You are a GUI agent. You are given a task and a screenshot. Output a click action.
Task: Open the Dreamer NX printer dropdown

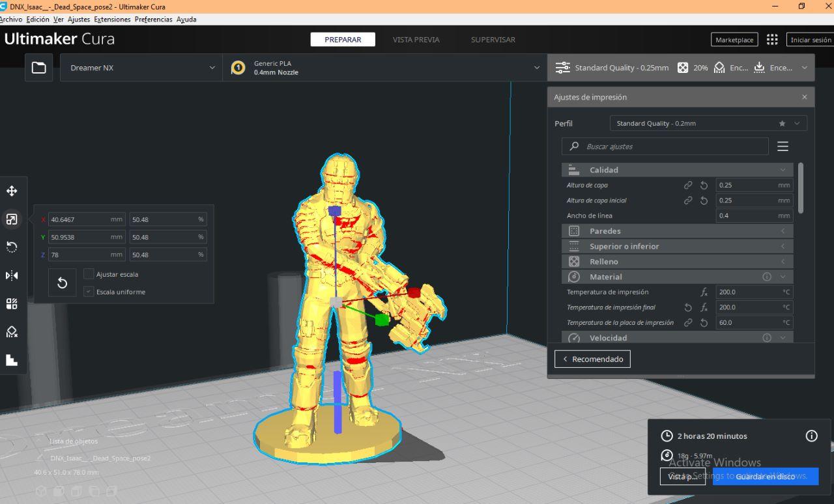click(x=141, y=68)
